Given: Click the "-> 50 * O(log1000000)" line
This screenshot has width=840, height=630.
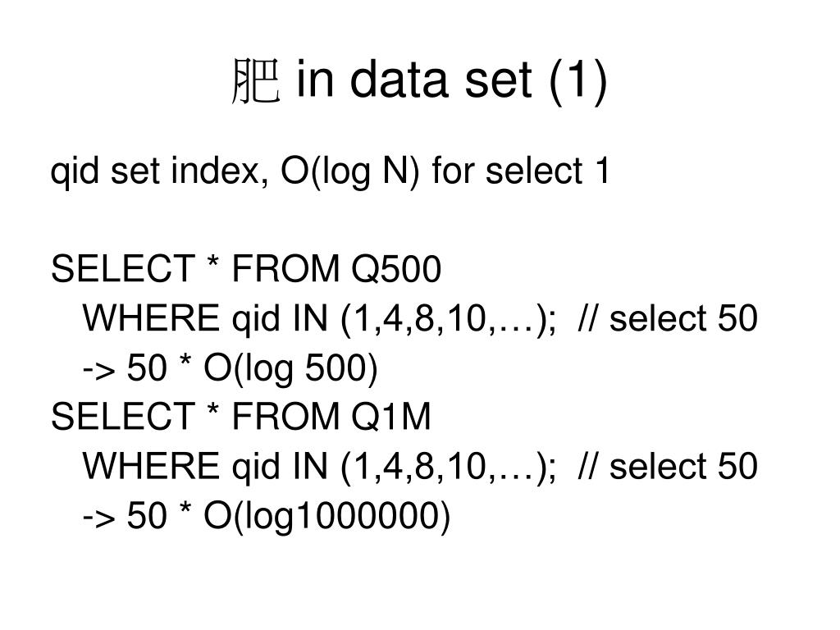Looking at the screenshot, I should pyautogui.click(x=267, y=516).
